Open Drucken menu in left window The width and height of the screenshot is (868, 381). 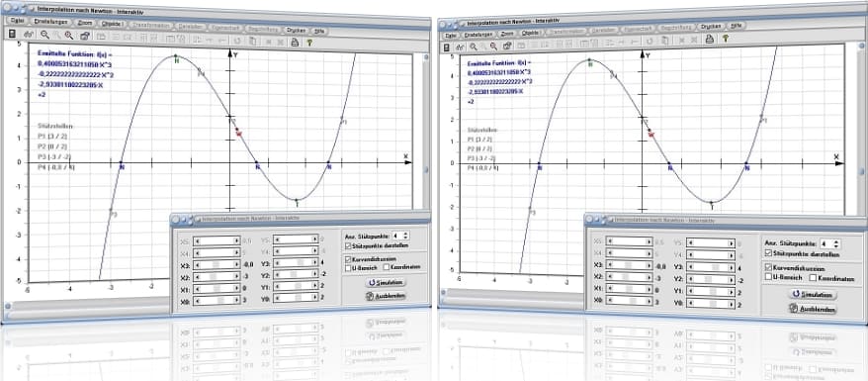(298, 30)
